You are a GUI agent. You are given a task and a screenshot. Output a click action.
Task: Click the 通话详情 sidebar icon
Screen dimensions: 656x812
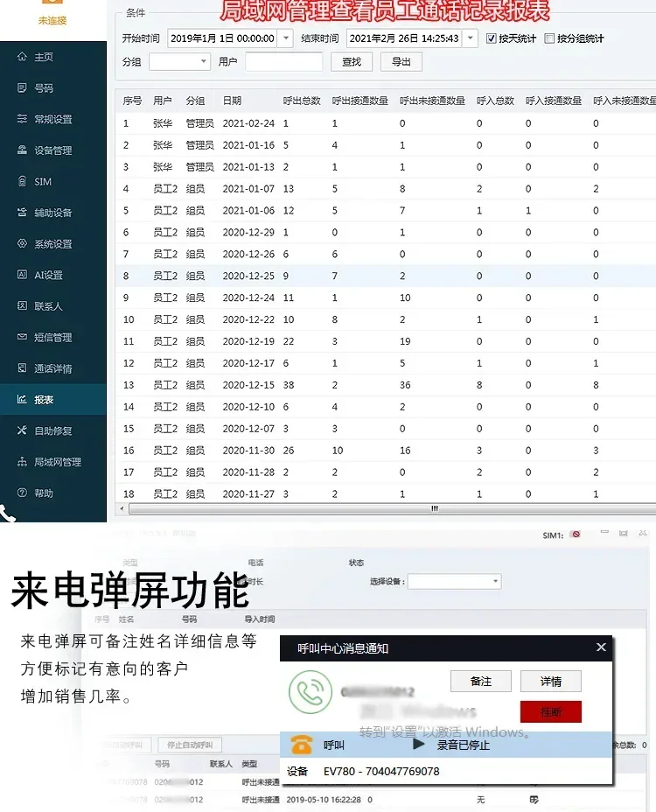[22, 367]
